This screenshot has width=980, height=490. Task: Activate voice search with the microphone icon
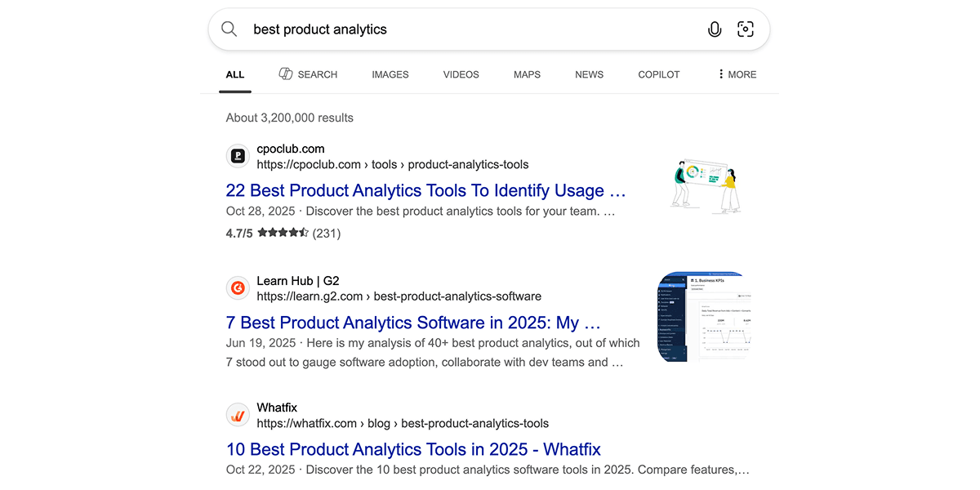coord(715,29)
